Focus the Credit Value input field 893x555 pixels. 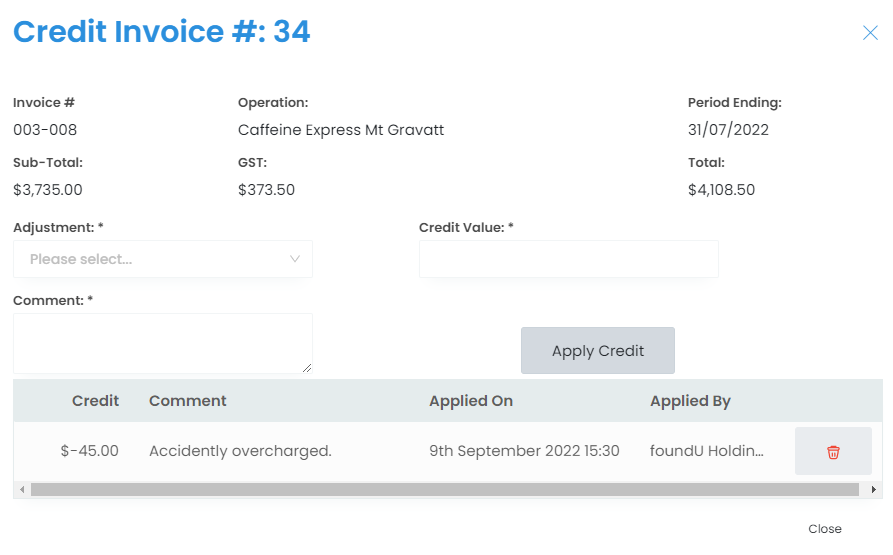point(568,259)
